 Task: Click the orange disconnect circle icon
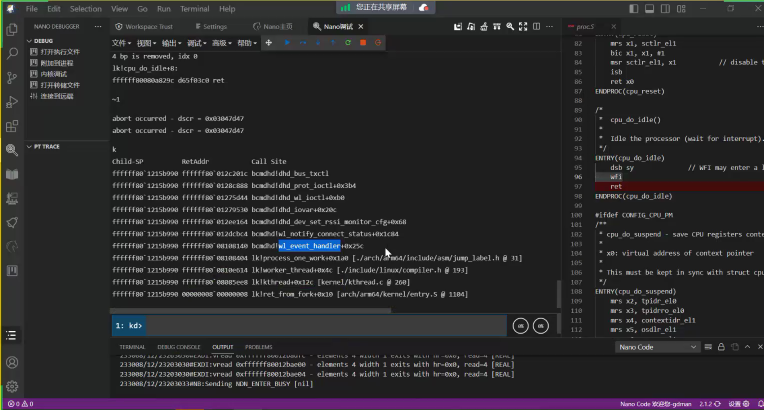pyautogui.click(x=378, y=43)
